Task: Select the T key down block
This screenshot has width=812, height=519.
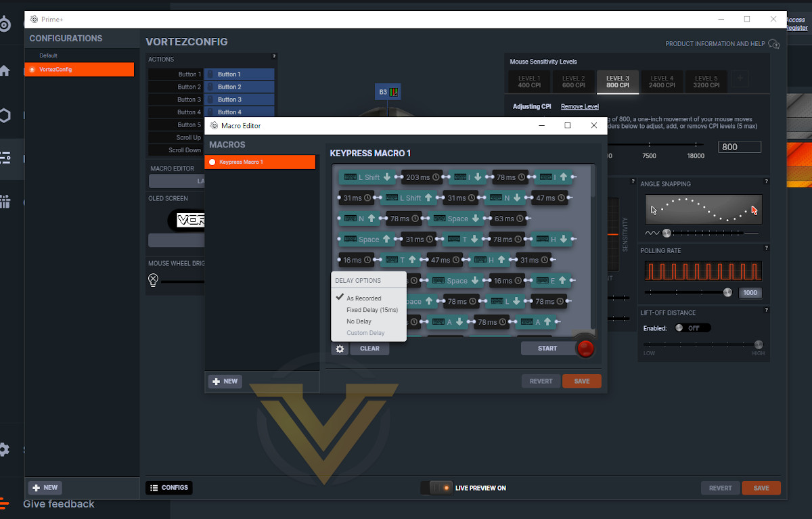Action: (463, 240)
